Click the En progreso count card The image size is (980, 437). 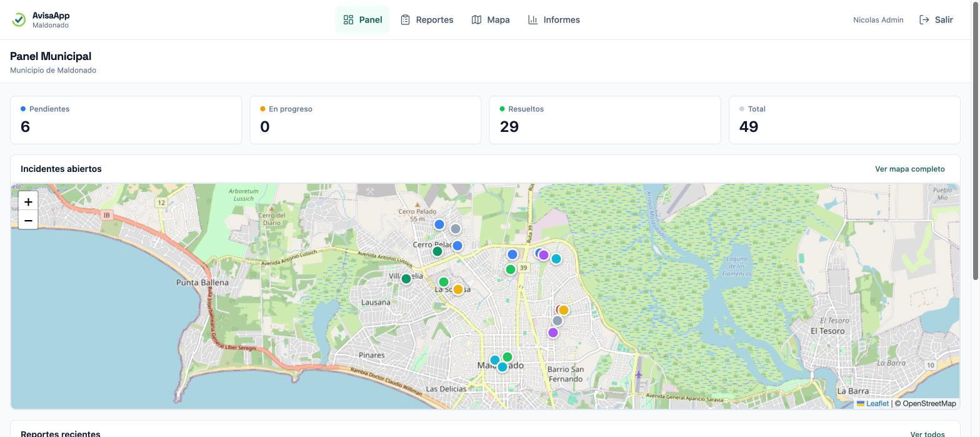pos(366,120)
